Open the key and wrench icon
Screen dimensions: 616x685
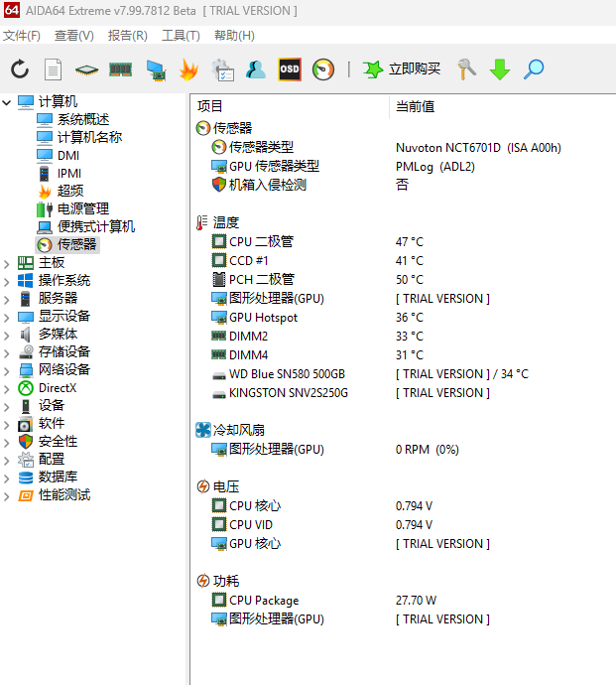click(466, 69)
